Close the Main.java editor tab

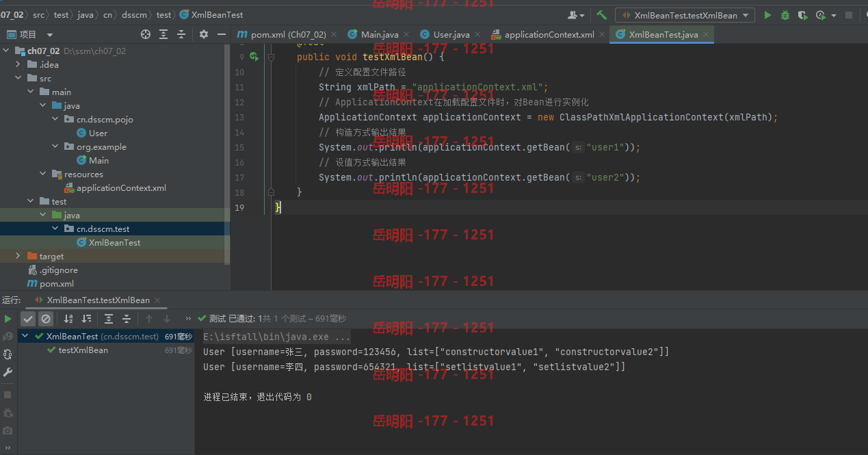coord(406,34)
